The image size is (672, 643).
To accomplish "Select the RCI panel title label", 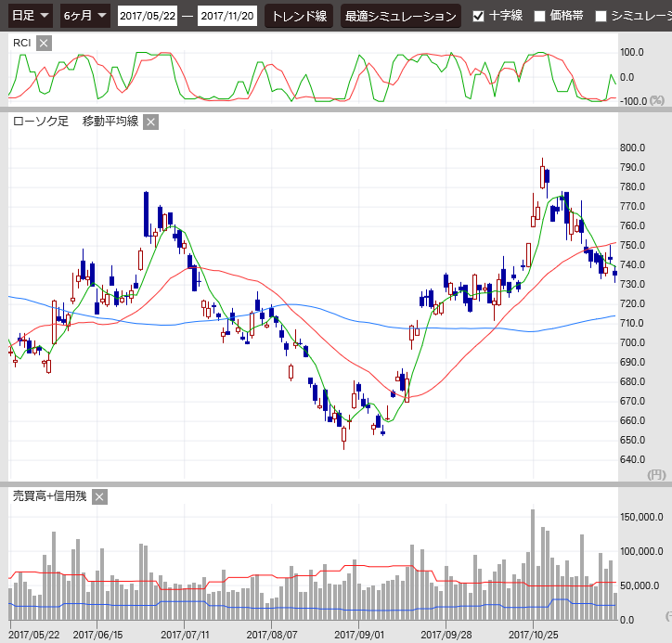I will (x=22, y=43).
